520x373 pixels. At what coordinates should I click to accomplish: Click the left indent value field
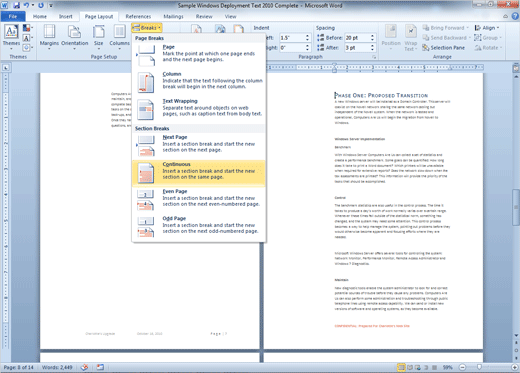(x=292, y=38)
